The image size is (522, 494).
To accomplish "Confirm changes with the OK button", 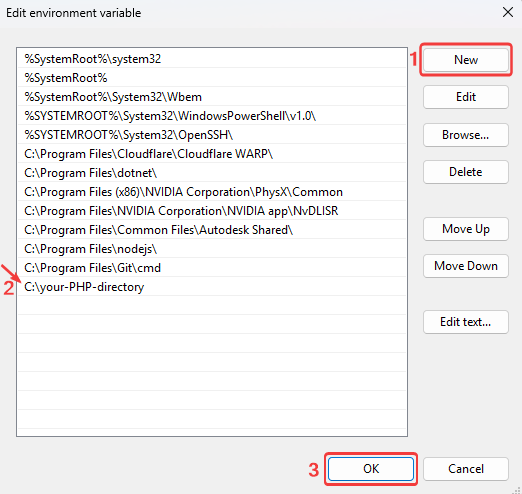I will pos(371,469).
